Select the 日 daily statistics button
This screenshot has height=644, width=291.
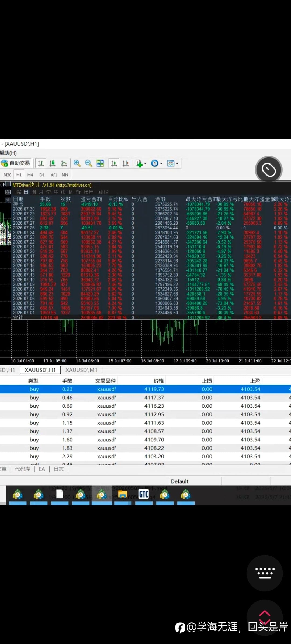tap(26, 192)
